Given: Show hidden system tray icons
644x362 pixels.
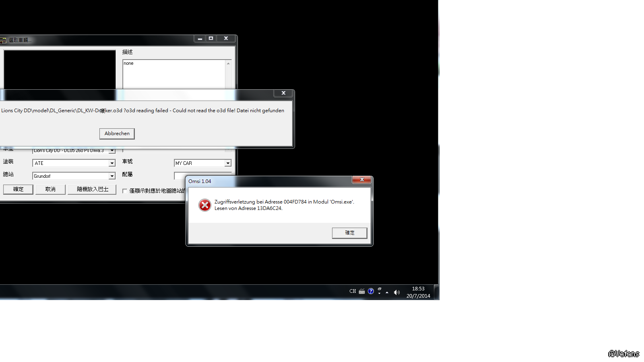Looking at the screenshot, I should coord(387,292).
